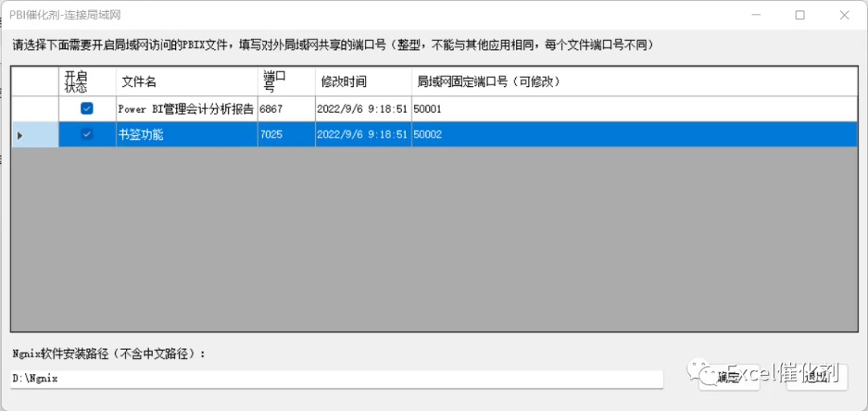
Task: Select row header arrow of 书签功能 row
Action: (35, 134)
